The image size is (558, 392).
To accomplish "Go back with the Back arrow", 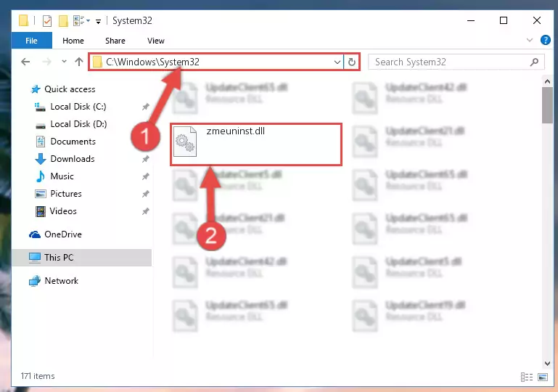I will pos(25,62).
